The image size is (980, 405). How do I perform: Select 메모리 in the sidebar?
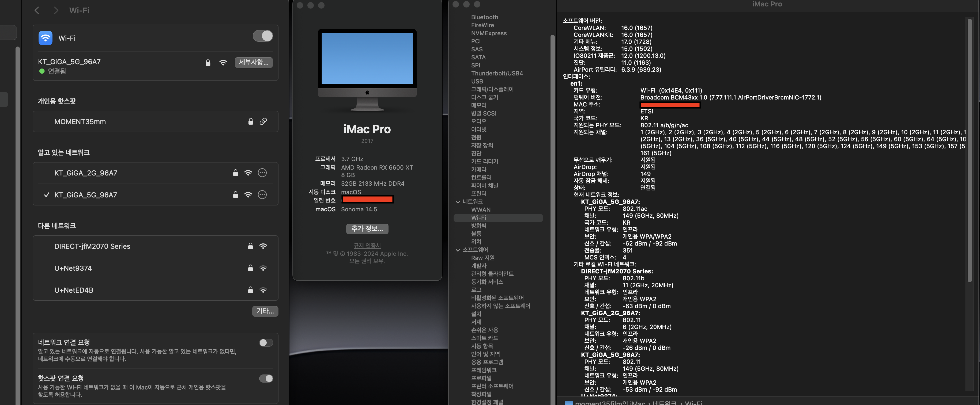tap(478, 105)
